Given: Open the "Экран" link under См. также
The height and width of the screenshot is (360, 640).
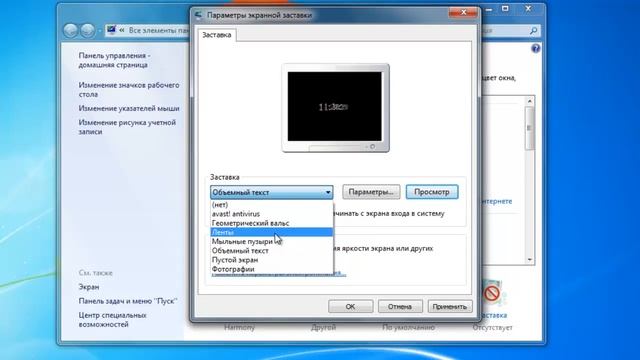Looking at the screenshot, I should click(x=89, y=287).
